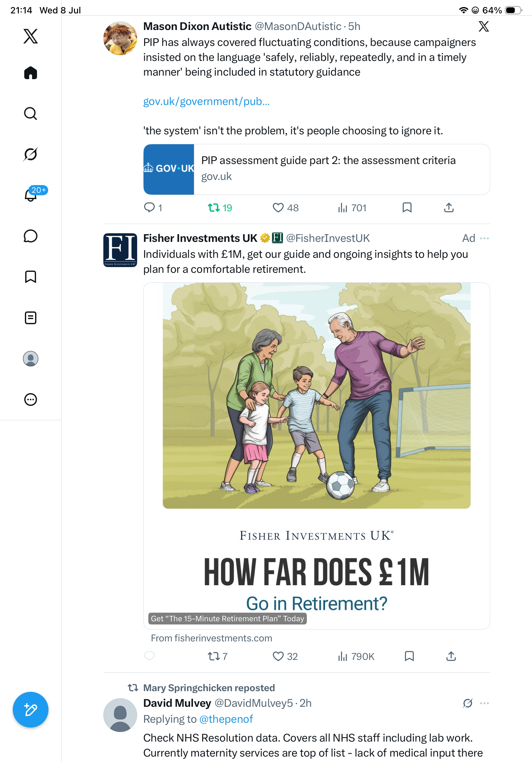The width and height of the screenshot is (532, 762).
Task: Open the Home feed icon in sidebar
Action: coord(31,73)
